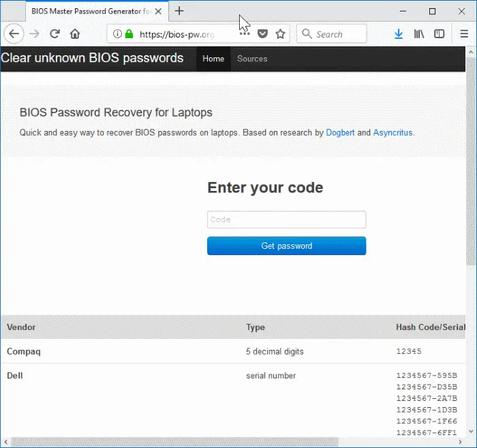The height and width of the screenshot is (448, 477).
Task: Select the 1234567-D35B serial
Action: pyautogui.click(x=427, y=387)
